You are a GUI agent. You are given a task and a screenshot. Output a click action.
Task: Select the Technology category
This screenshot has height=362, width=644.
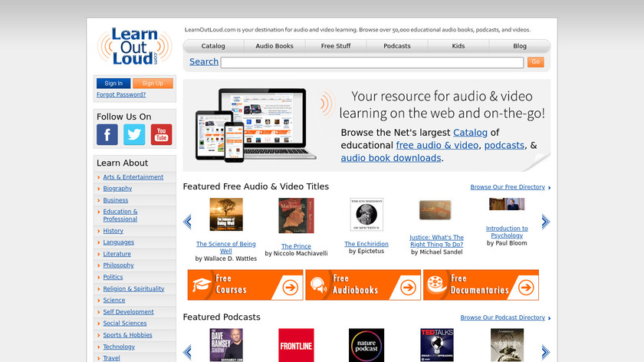pyautogui.click(x=119, y=347)
